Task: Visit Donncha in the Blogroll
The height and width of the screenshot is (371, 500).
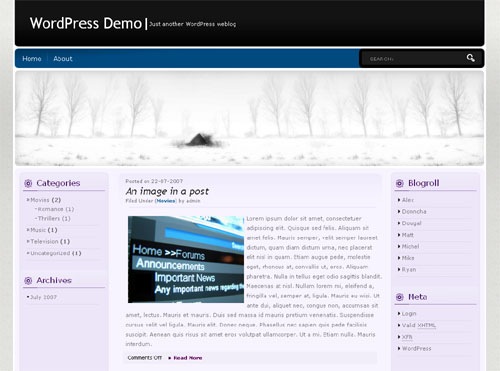Action: coord(414,212)
